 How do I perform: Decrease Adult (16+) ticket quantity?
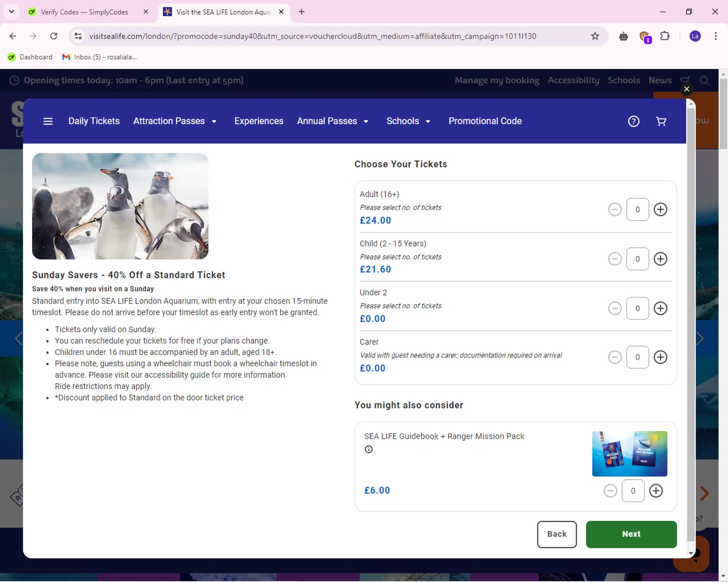pos(615,210)
